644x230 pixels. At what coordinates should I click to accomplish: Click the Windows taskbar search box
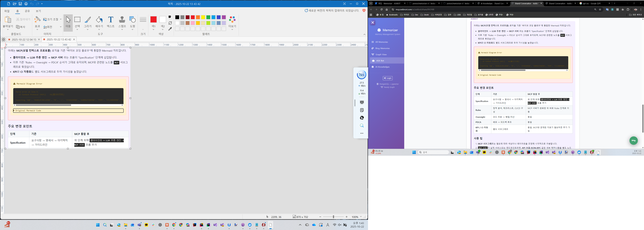[433, 152]
